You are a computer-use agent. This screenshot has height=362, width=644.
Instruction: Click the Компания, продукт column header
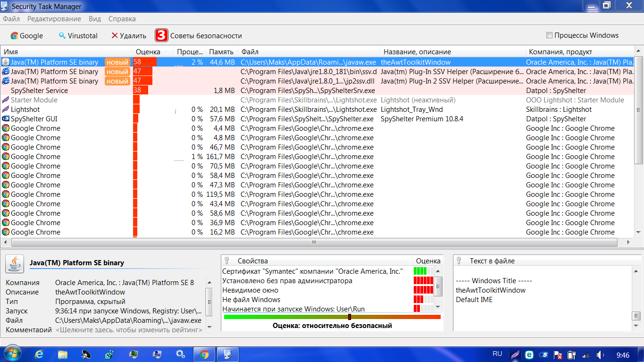(579, 52)
